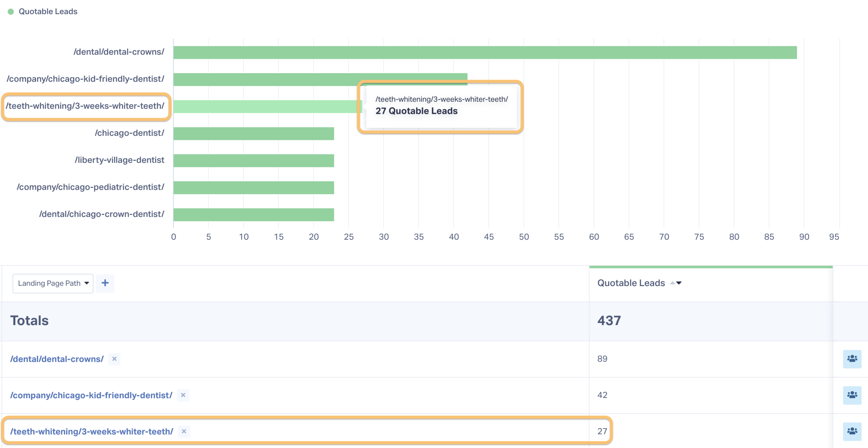868x448 pixels.
Task: Click the Totals value 437
Action: [x=609, y=321]
